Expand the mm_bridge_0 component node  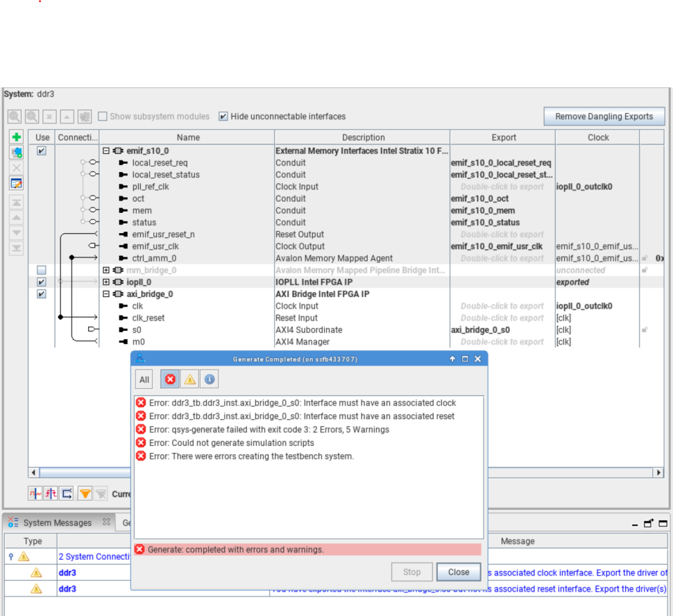[x=106, y=270]
